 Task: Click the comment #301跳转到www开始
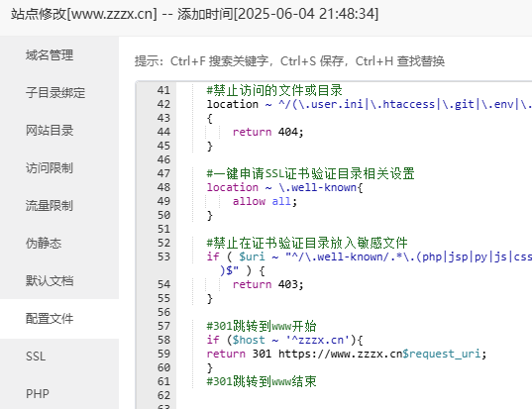click(262, 326)
